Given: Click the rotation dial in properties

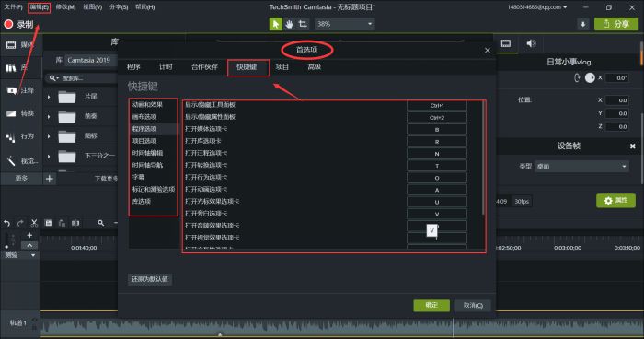Looking at the screenshot, I should coord(590,77).
